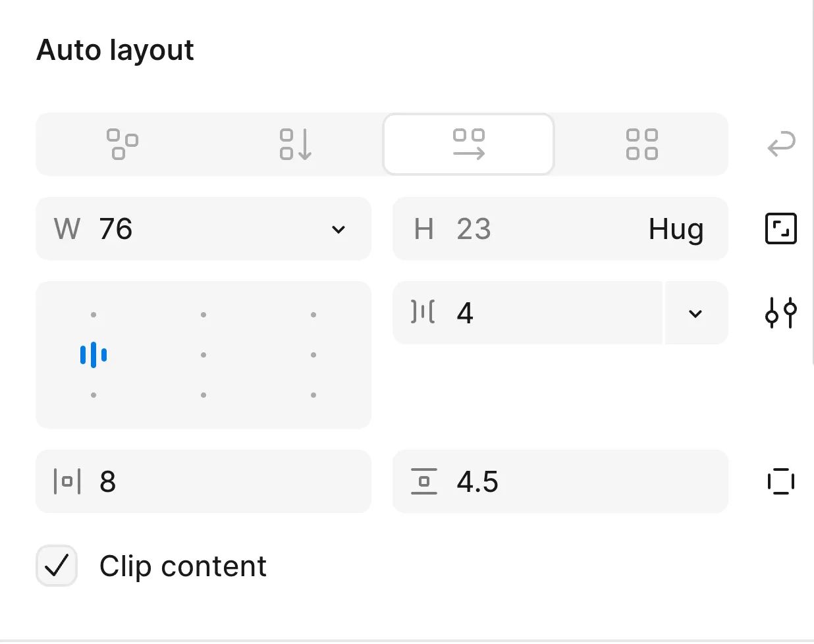Open the height Hug sizing menu

click(676, 229)
